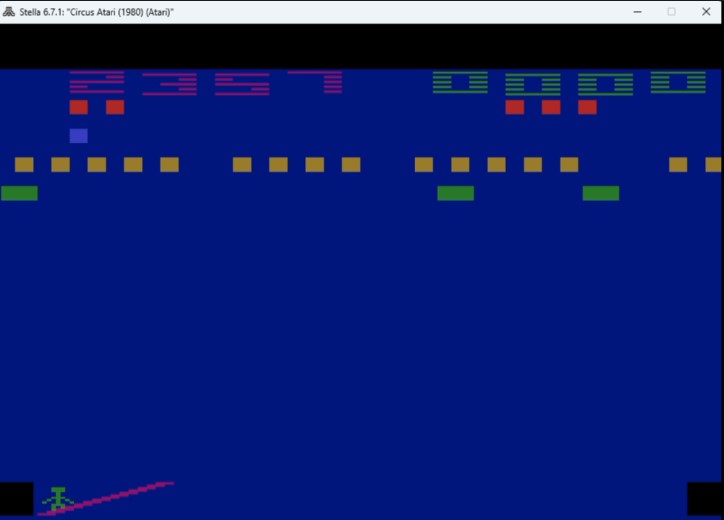Click the single light-blue balloon block
This screenshot has width=724, height=520.
click(x=78, y=136)
